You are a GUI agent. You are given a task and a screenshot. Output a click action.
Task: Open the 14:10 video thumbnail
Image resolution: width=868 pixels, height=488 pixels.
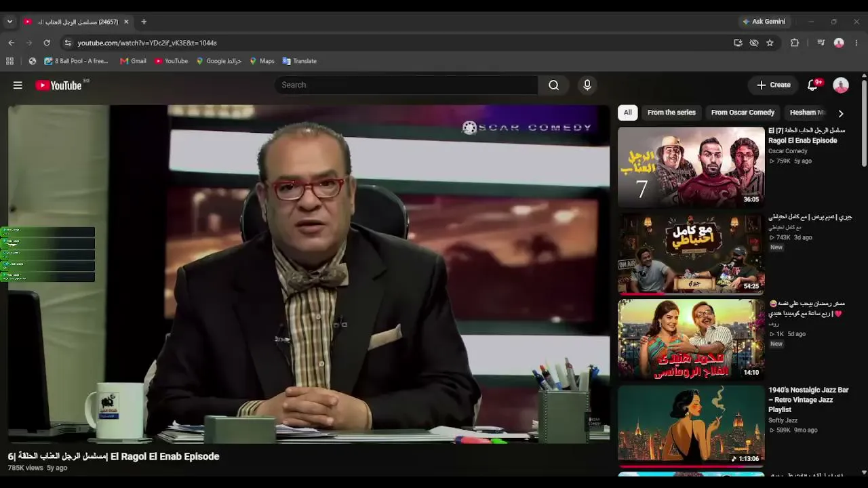click(691, 340)
